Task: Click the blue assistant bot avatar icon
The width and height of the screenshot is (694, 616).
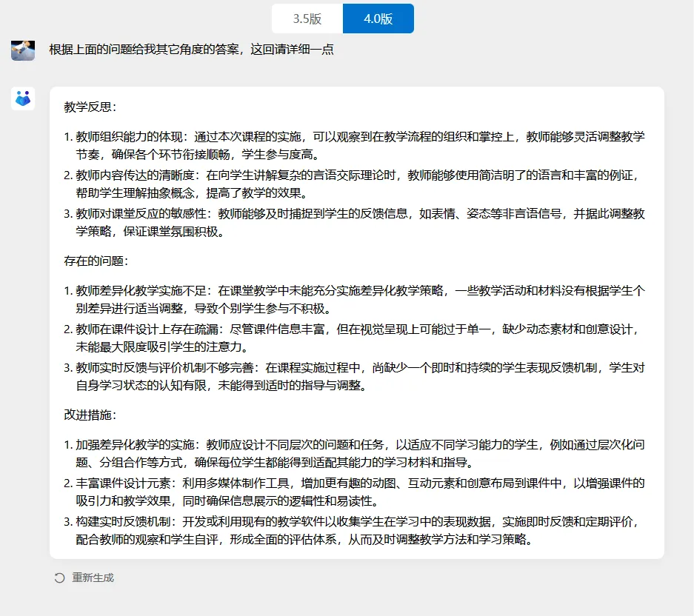Action: click(x=23, y=98)
